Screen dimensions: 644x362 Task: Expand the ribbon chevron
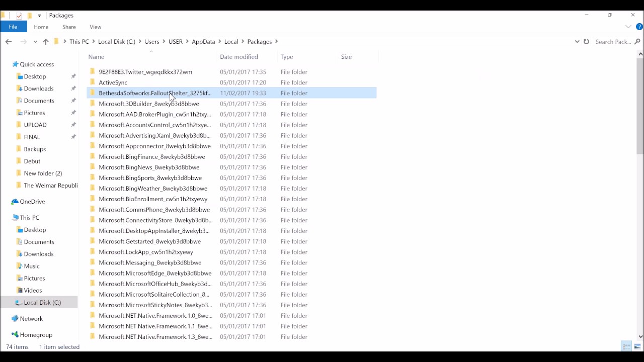coord(628,27)
